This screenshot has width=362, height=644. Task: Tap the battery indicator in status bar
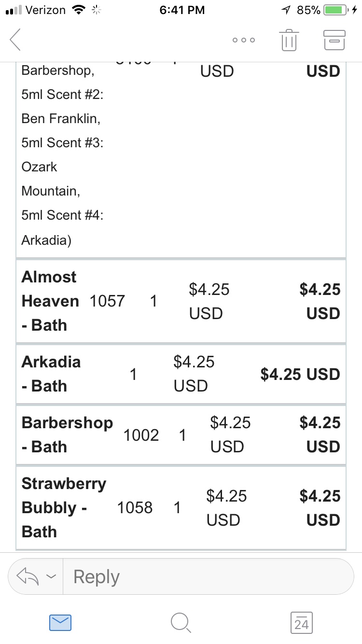(x=336, y=10)
